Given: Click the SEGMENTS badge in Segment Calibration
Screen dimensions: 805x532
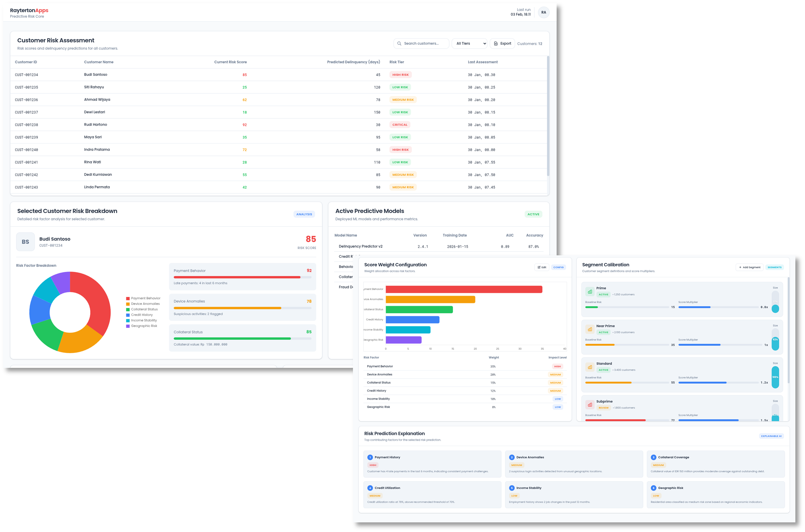Looking at the screenshot, I should pos(774,267).
